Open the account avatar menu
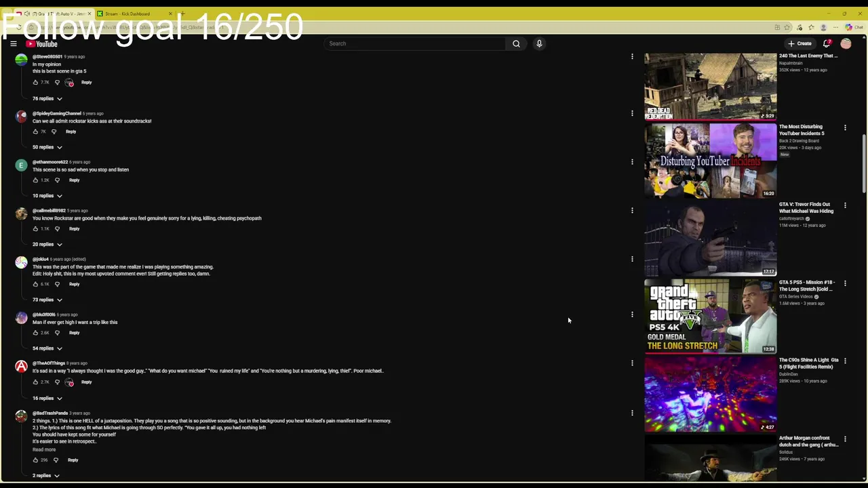 pos(846,43)
